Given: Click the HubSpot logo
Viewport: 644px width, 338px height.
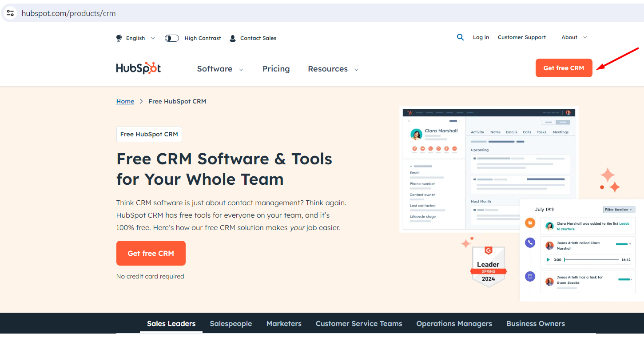Looking at the screenshot, I should (x=139, y=68).
